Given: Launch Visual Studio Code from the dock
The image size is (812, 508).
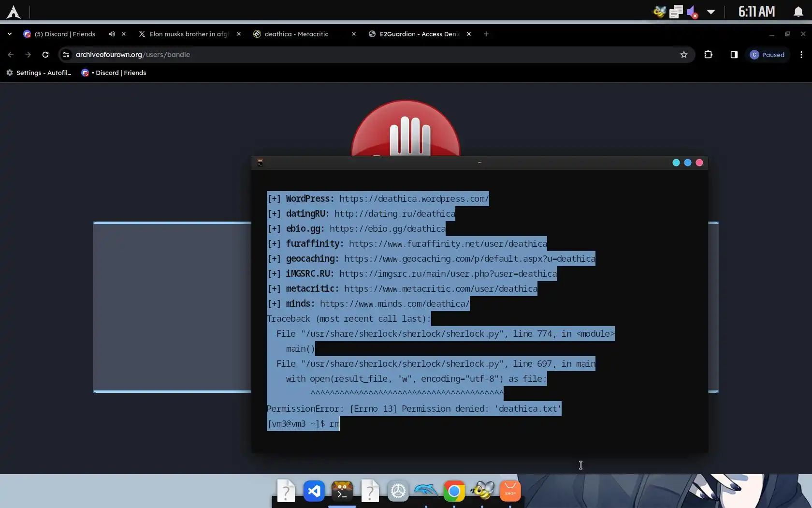Looking at the screenshot, I should click(x=314, y=491).
